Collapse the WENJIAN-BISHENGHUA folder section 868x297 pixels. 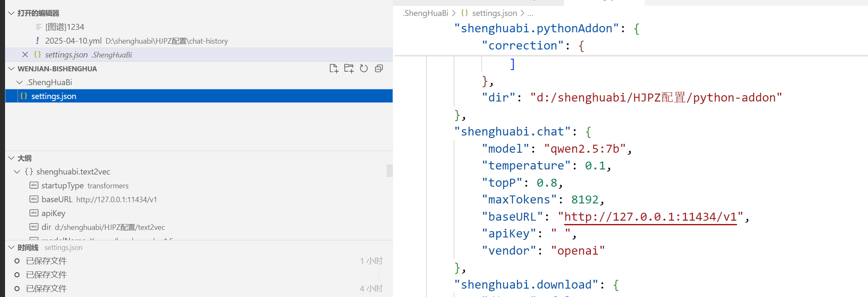click(11, 69)
